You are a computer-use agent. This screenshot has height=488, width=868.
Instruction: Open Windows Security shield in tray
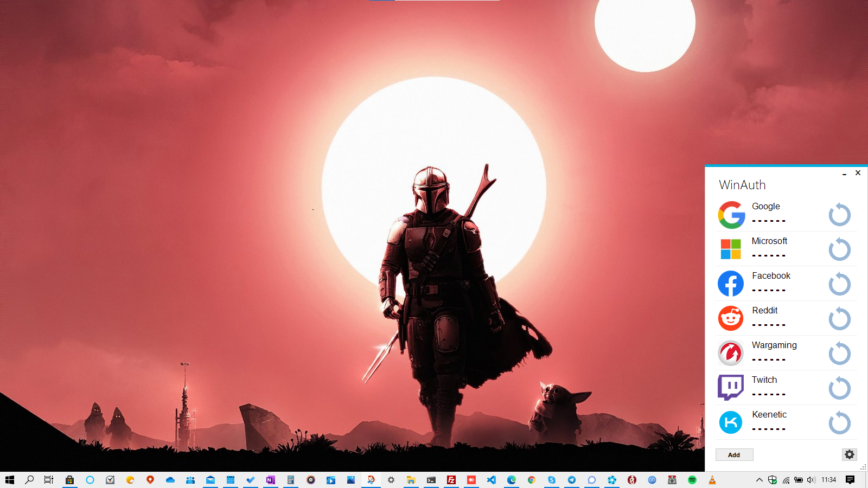tap(773, 480)
